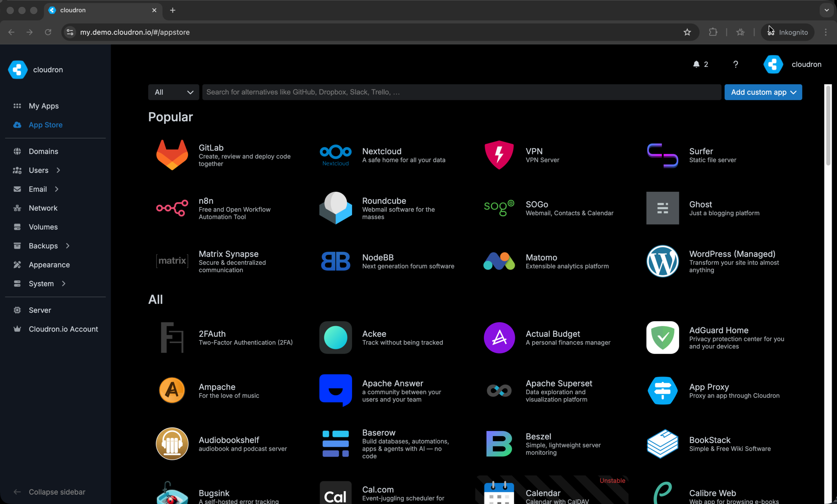This screenshot has width=837, height=504.
Task: Click the Ampache app icon
Action: tap(172, 390)
